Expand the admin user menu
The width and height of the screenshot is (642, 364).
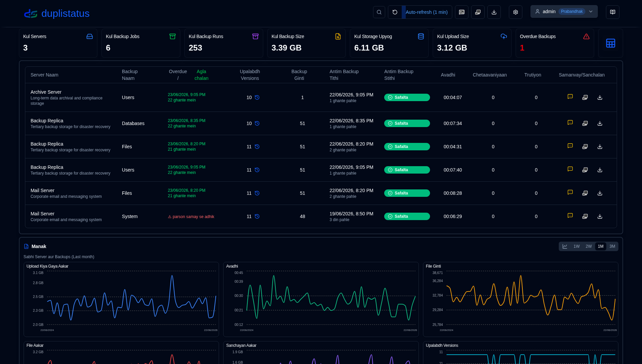[564, 11]
